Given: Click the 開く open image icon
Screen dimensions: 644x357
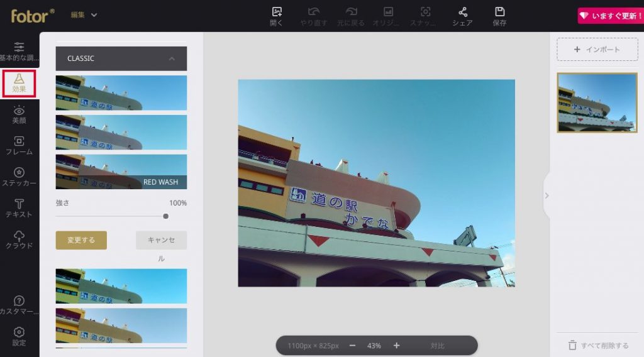Looking at the screenshot, I should 277,16.
